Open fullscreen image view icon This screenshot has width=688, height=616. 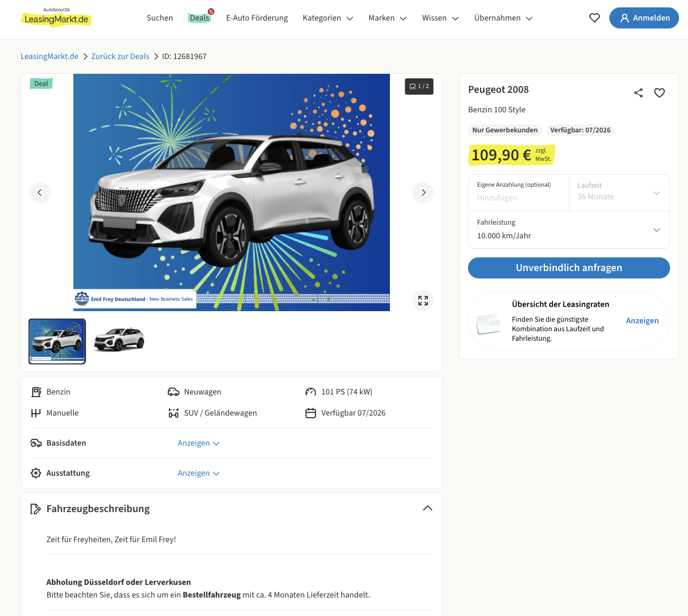point(423,301)
